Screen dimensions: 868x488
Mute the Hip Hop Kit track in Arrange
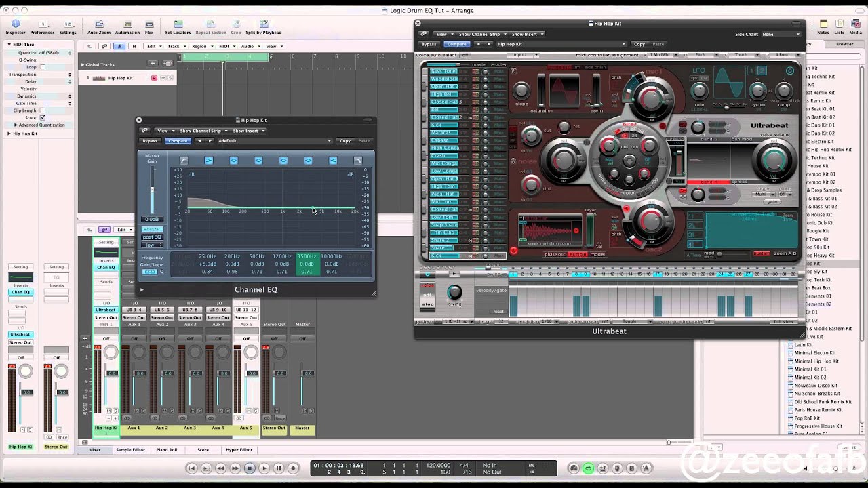tap(162, 78)
